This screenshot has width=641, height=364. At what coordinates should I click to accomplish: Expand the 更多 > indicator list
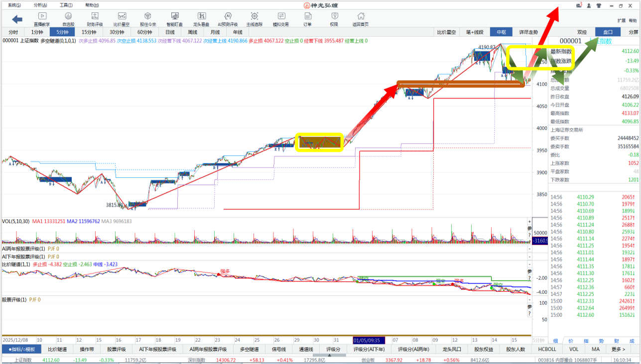(618, 349)
